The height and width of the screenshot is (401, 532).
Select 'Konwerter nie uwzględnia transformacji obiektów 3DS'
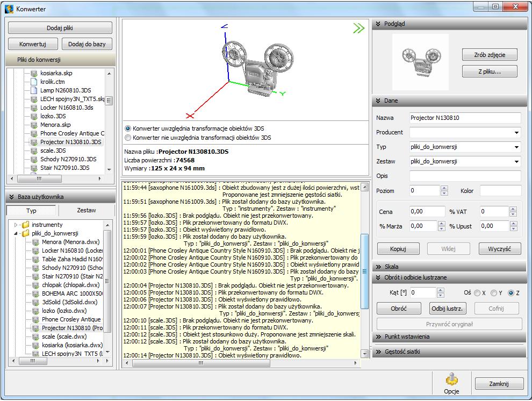tap(128, 138)
